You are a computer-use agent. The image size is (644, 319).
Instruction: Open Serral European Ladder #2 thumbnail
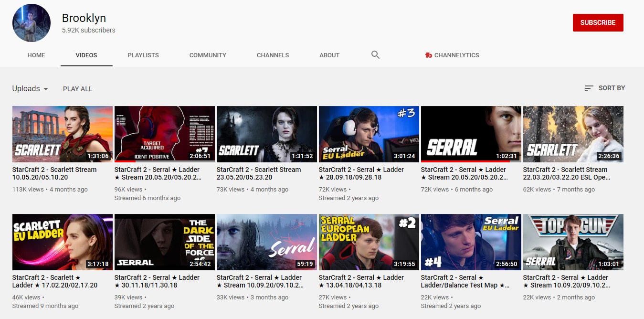pos(369,242)
